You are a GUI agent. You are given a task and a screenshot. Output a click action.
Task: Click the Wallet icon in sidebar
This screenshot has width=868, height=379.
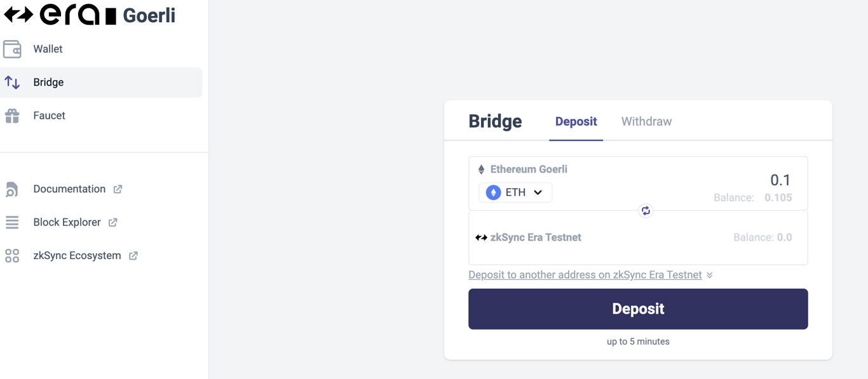tap(12, 49)
